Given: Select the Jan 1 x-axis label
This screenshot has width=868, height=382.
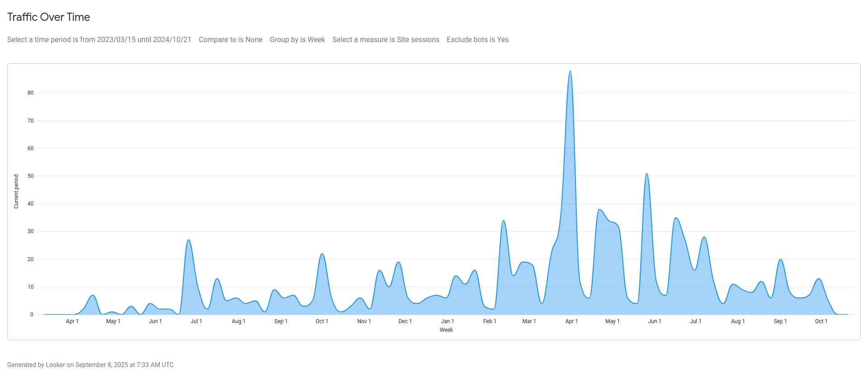Looking at the screenshot, I should 448,321.
